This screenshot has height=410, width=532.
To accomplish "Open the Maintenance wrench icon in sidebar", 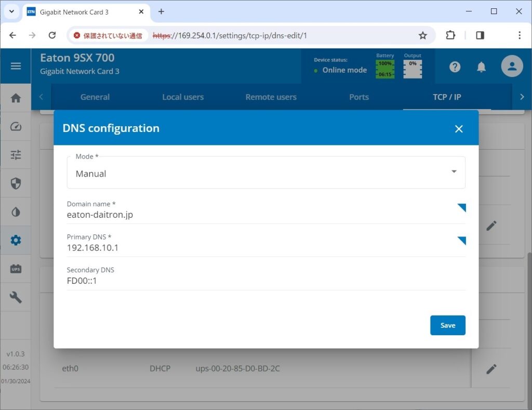I will (16, 297).
